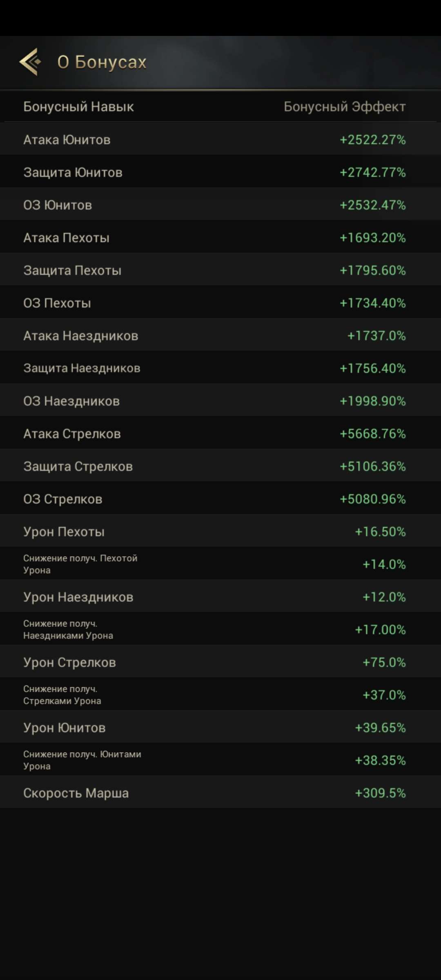The width and height of the screenshot is (441, 980).
Task: Select the Атака Юнитов bonus row
Action: (220, 139)
